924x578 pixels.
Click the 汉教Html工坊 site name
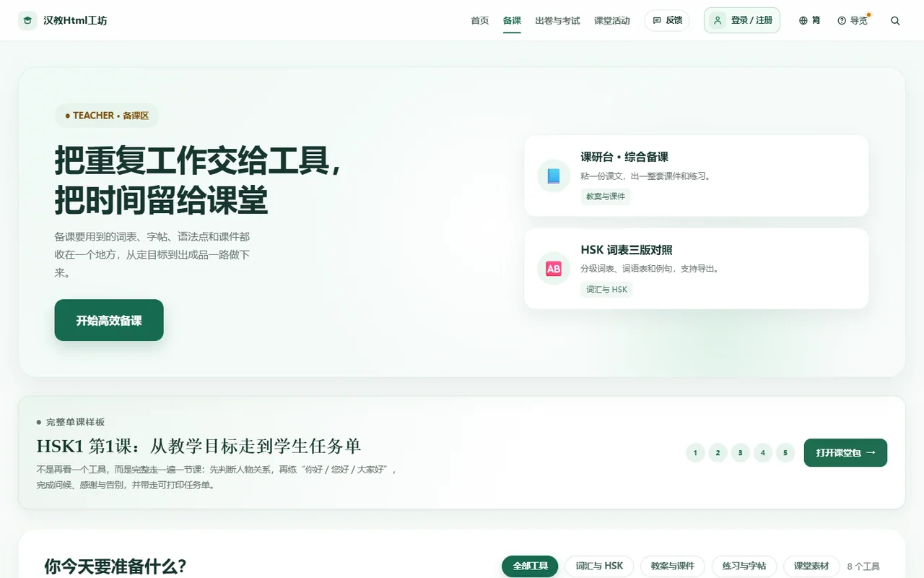[75, 20]
